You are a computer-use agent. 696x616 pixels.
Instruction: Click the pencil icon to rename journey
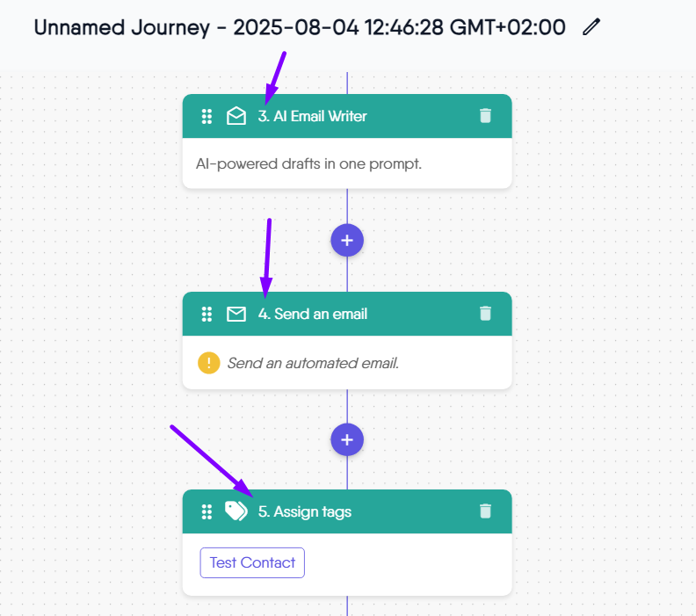pos(591,27)
